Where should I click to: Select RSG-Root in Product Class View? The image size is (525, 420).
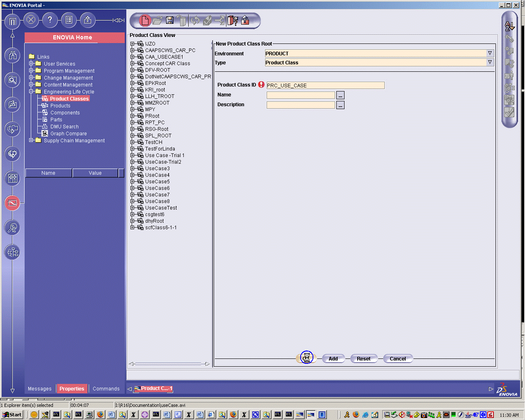[x=157, y=129]
